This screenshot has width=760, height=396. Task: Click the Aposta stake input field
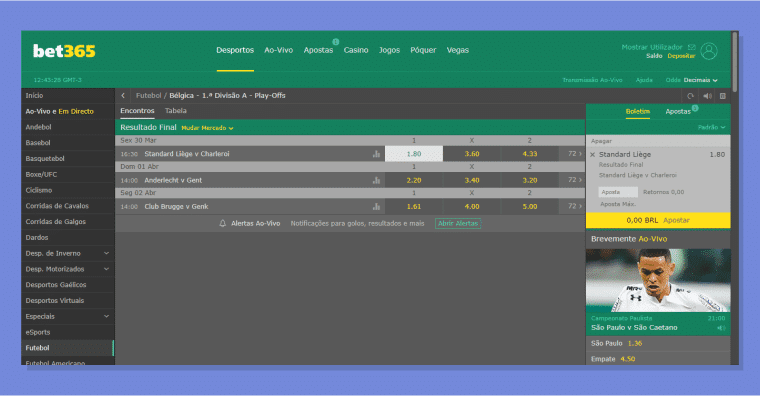click(618, 192)
